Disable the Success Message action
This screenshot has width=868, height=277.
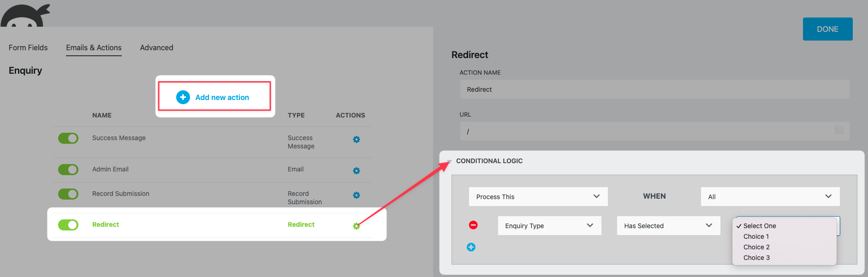tap(68, 138)
